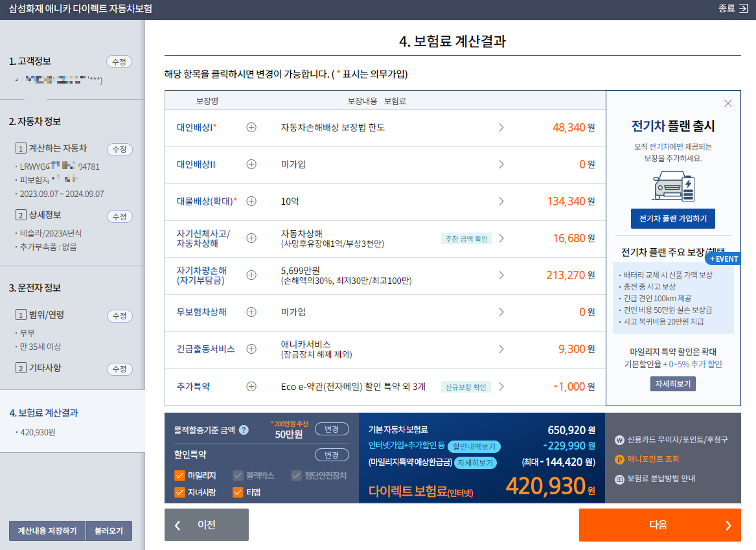
Task: Click the +EVENT badge
Action: [x=724, y=259]
